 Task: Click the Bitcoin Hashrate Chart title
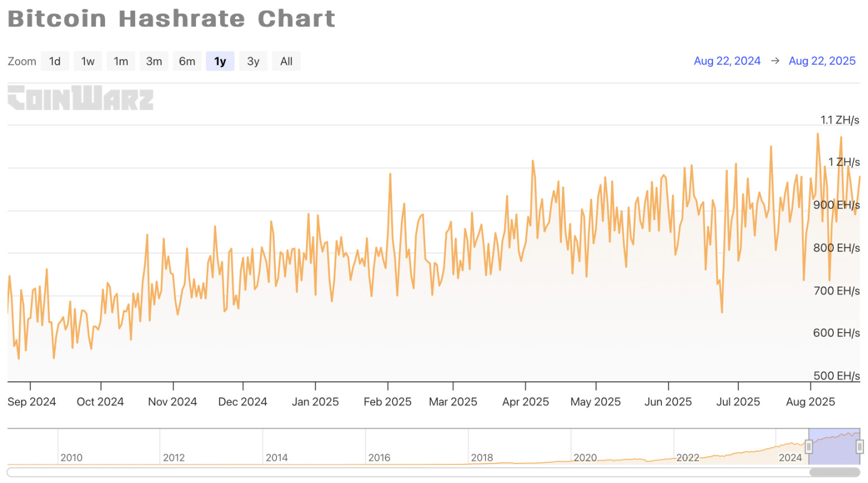click(171, 18)
